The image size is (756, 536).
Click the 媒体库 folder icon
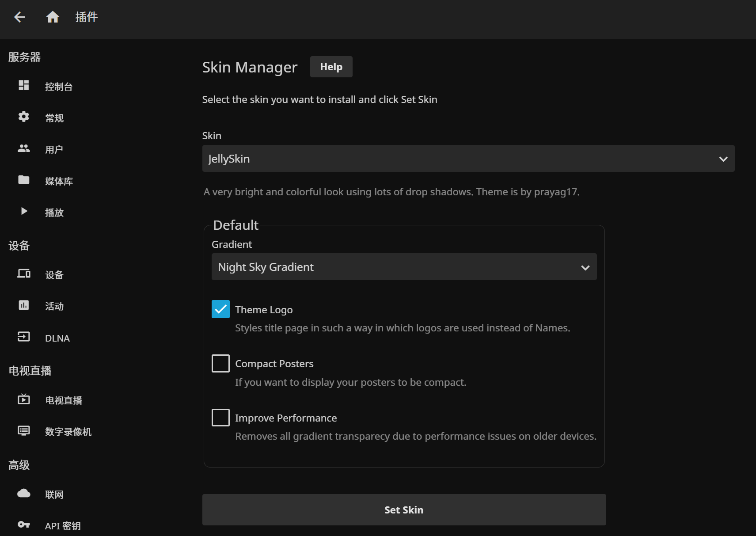coord(24,180)
